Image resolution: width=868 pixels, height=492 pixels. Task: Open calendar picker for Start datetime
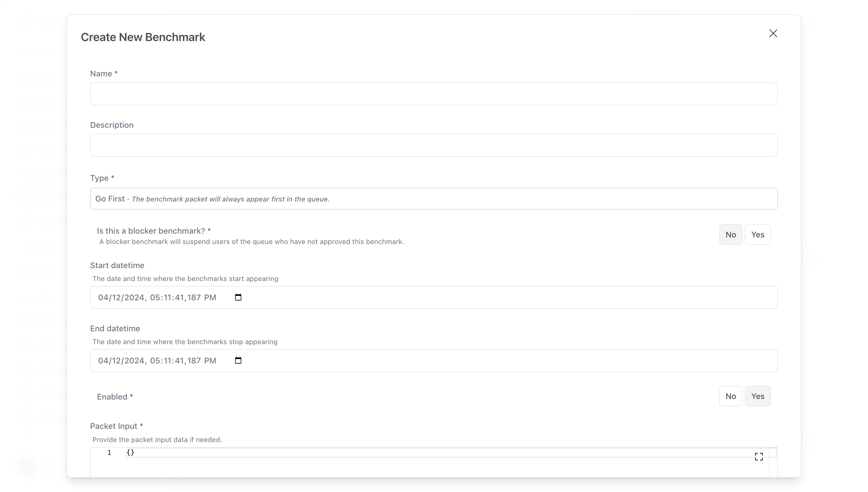(238, 297)
